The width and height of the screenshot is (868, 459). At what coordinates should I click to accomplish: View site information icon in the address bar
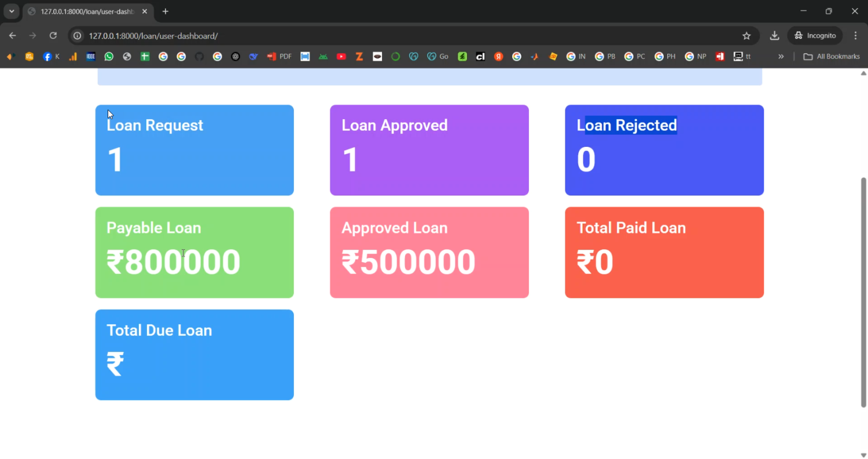click(x=78, y=36)
